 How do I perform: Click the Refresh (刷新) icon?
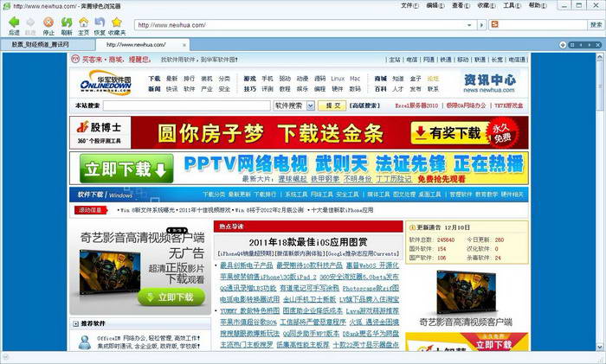coord(67,22)
